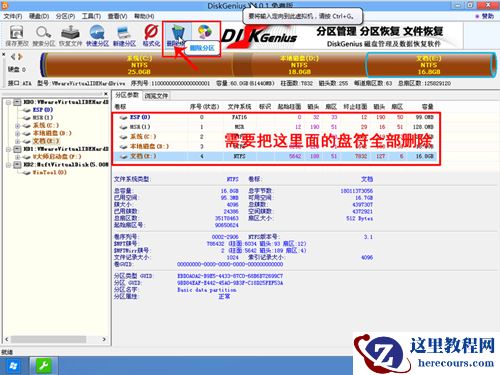The image size is (500, 375).
Task: Open the 文件(F) menu
Action: tap(13, 16)
